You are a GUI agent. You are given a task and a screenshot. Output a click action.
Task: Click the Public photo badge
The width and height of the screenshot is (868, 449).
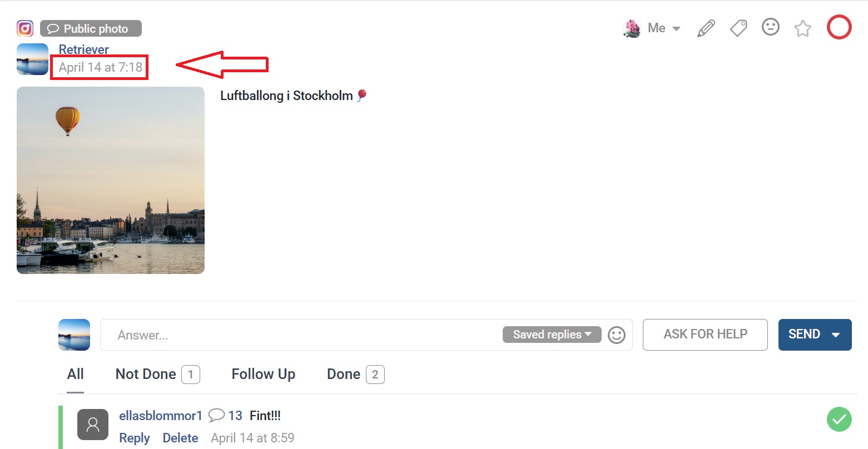[x=91, y=28]
